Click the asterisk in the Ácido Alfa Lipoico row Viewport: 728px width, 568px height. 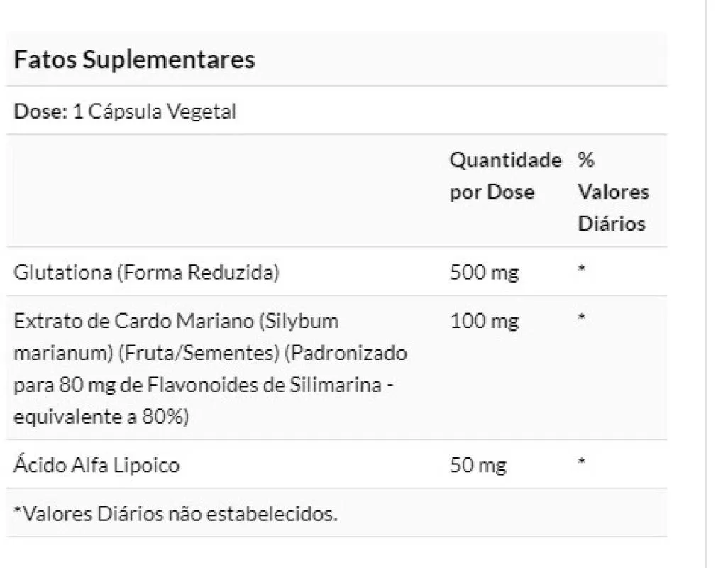pyautogui.click(x=581, y=461)
